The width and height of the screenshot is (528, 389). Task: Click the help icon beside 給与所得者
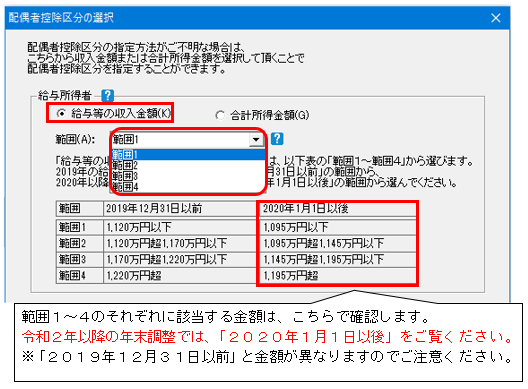pos(107,96)
